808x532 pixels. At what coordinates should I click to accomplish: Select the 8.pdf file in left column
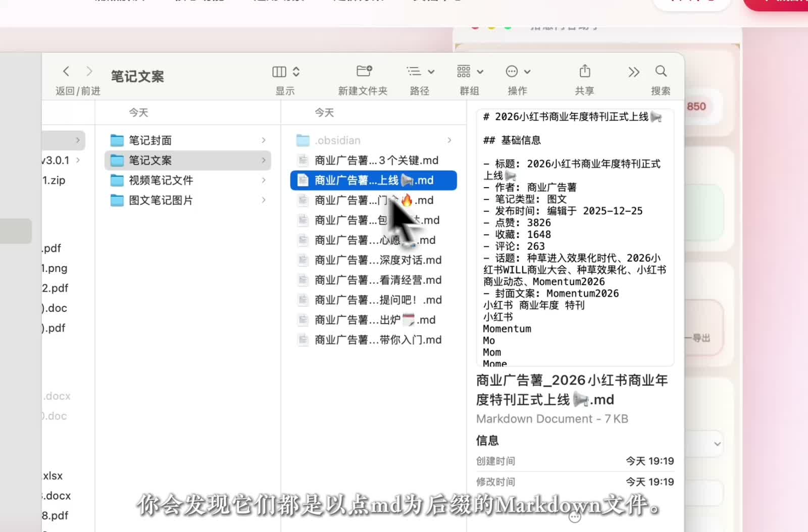(x=55, y=516)
